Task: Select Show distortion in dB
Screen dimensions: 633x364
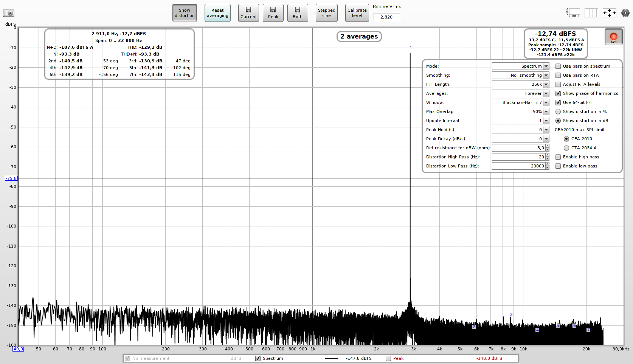Action: tap(558, 121)
